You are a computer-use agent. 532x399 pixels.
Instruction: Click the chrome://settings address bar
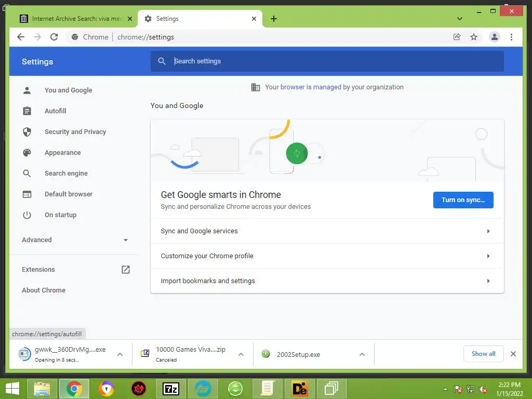click(258, 37)
